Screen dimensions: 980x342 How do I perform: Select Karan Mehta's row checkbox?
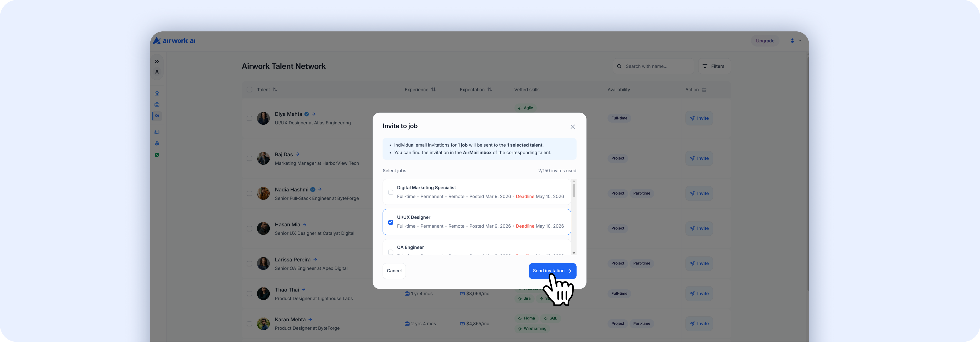pos(249,324)
